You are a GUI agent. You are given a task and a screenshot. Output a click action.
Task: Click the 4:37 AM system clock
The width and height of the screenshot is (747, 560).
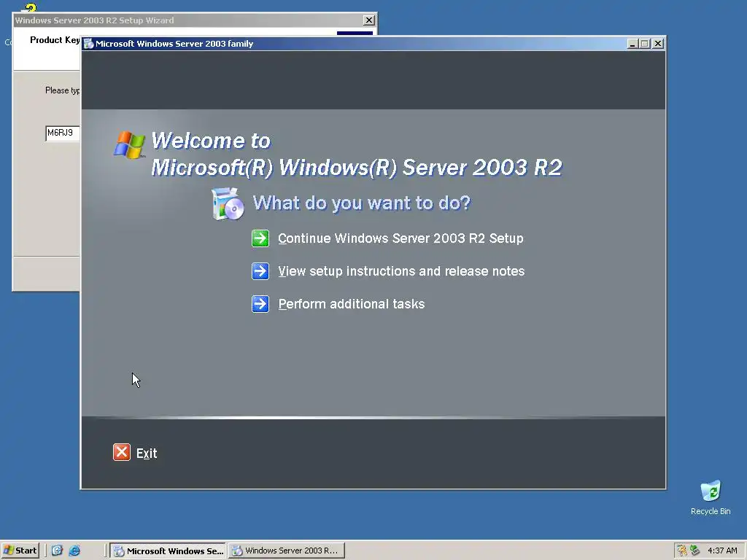click(722, 551)
